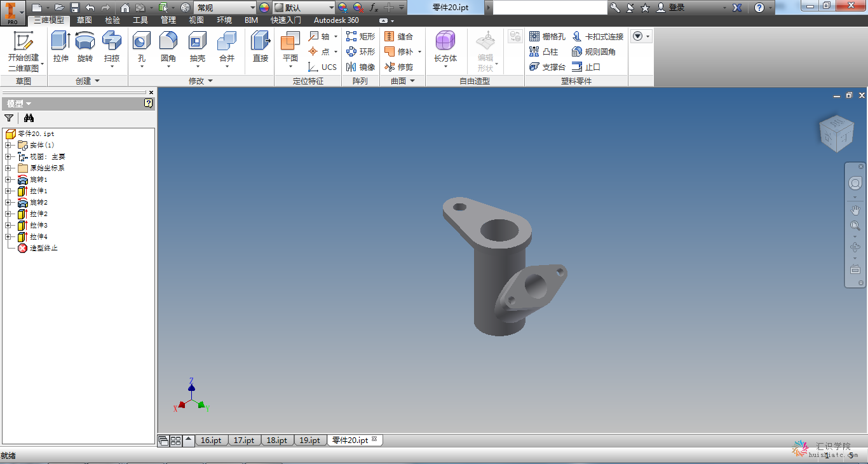Create a UCS coordinate system
Image resolution: width=868 pixels, height=464 pixels.
point(322,67)
